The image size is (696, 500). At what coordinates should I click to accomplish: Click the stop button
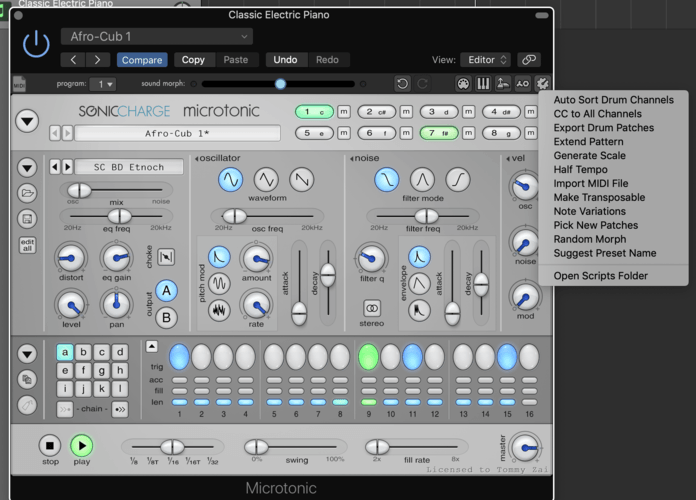pos(50,445)
